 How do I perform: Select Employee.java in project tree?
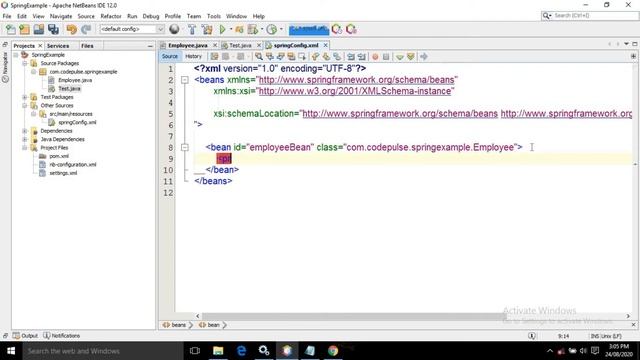point(75,80)
